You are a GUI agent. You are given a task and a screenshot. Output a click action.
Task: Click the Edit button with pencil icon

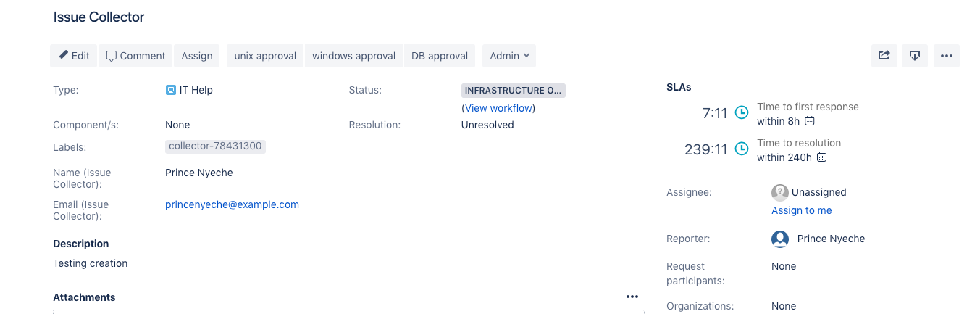(x=74, y=56)
